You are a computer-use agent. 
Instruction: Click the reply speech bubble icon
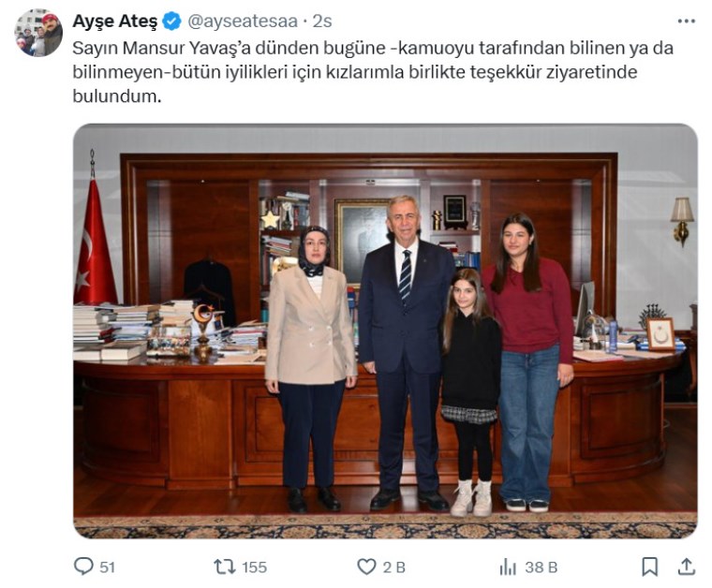(x=83, y=566)
